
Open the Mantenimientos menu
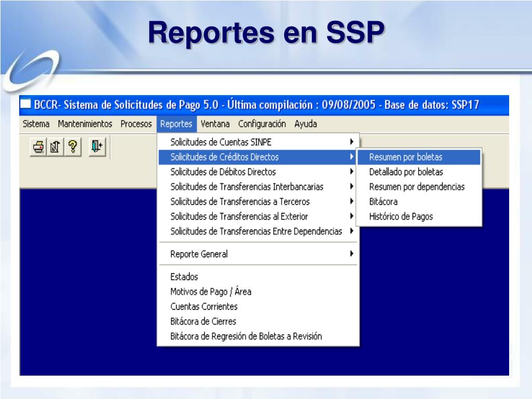(85, 124)
